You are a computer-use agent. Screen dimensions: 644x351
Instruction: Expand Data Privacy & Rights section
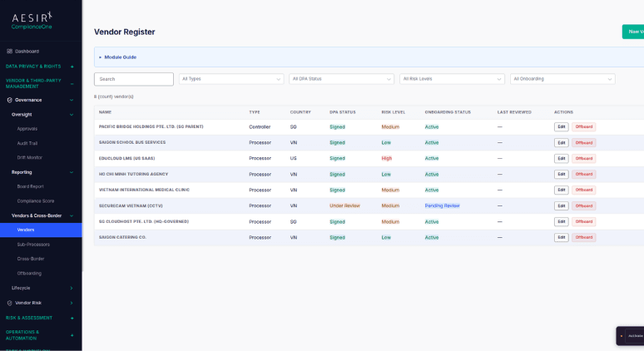click(x=72, y=67)
